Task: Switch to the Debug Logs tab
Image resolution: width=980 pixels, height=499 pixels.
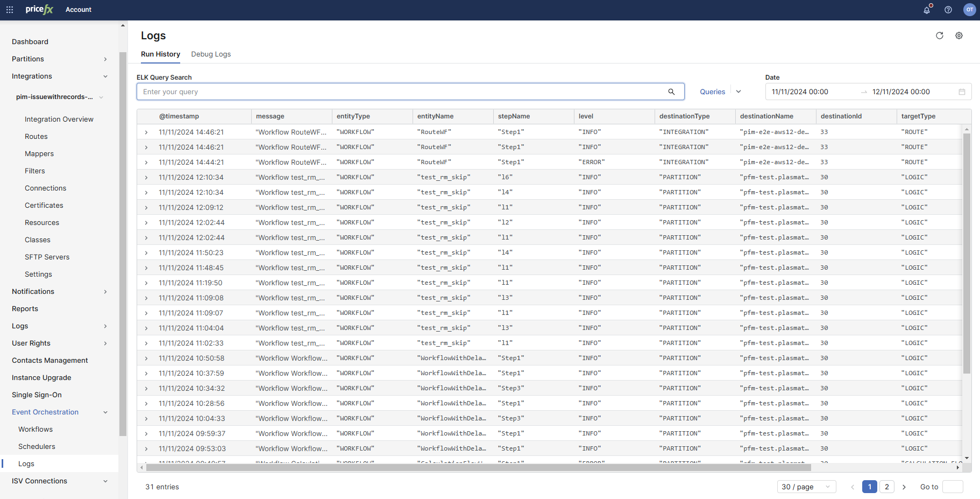Action: tap(211, 54)
